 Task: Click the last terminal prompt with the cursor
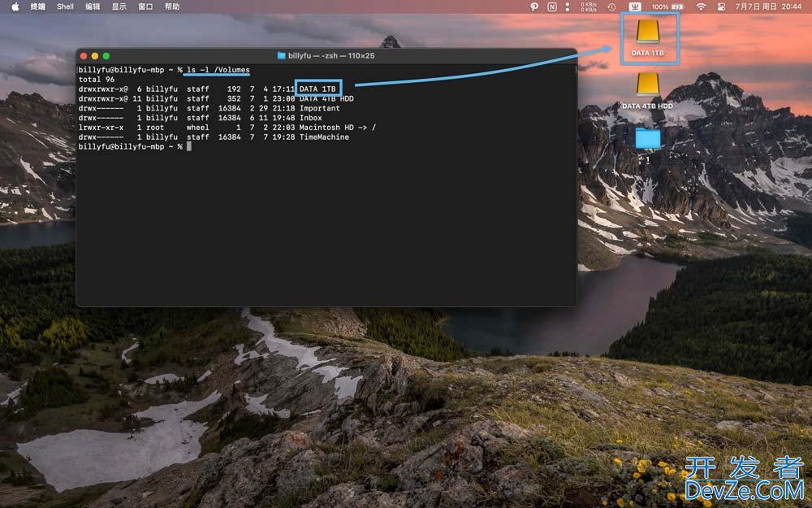coord(135,146)
